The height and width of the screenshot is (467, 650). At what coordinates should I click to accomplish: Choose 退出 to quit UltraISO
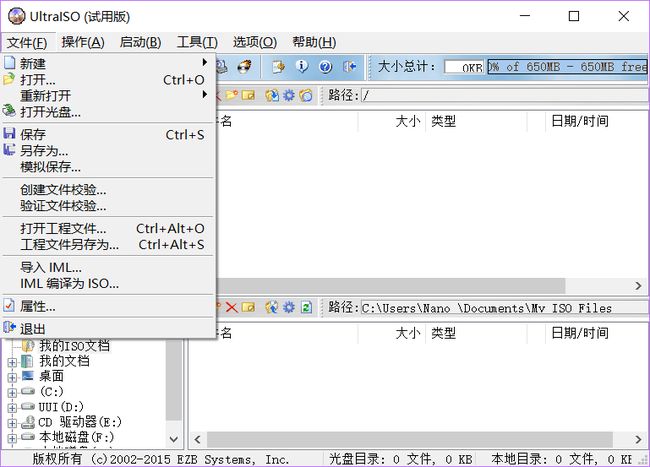tap(108, 329)
